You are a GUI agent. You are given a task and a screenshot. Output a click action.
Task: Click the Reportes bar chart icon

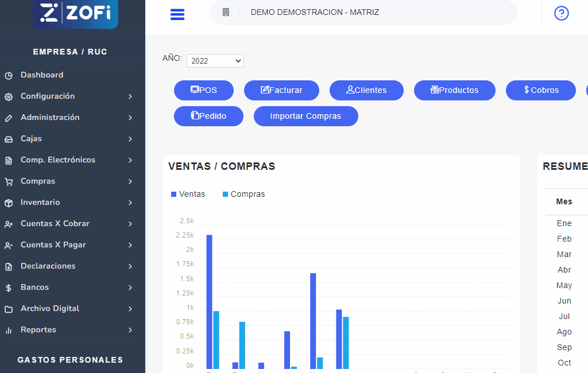(9, 330)
